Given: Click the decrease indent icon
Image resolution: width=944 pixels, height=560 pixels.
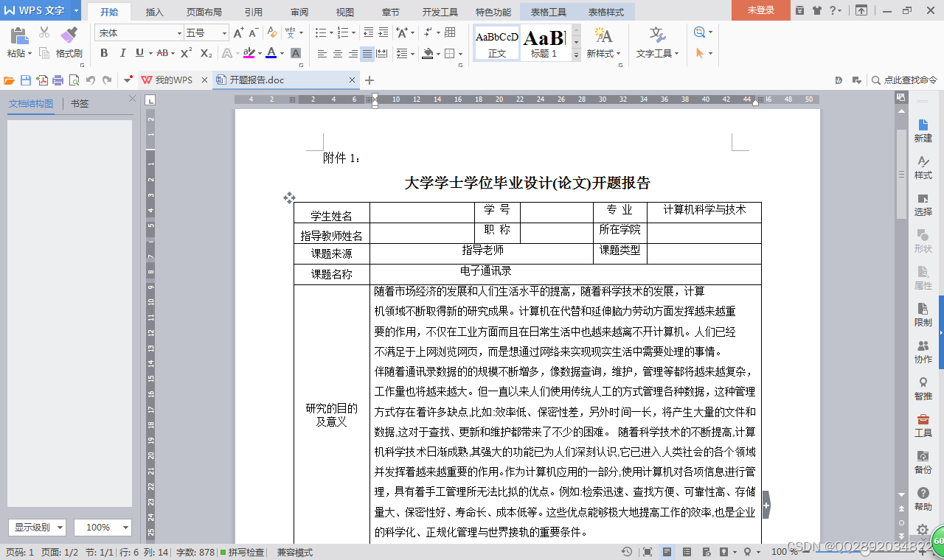Looking at the screenshot, I should (368, 33).
